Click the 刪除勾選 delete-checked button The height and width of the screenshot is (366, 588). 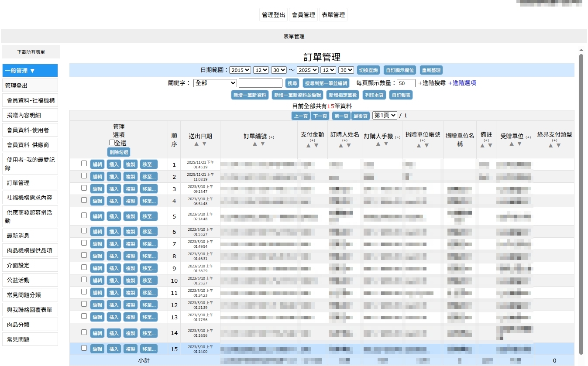[119, 152]
